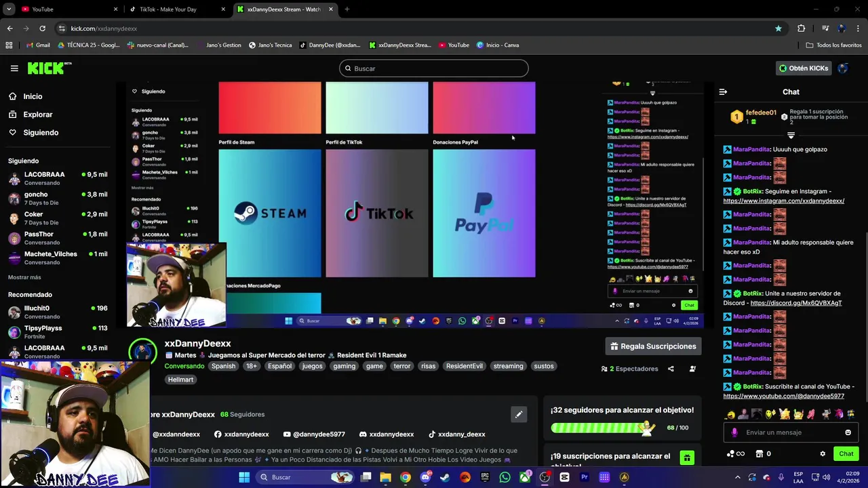Image resolution: width=868 pixels, height=488 pixels.
Task: Open Chrome apps grid in bookmarks bar
Action: pos(9,45)
